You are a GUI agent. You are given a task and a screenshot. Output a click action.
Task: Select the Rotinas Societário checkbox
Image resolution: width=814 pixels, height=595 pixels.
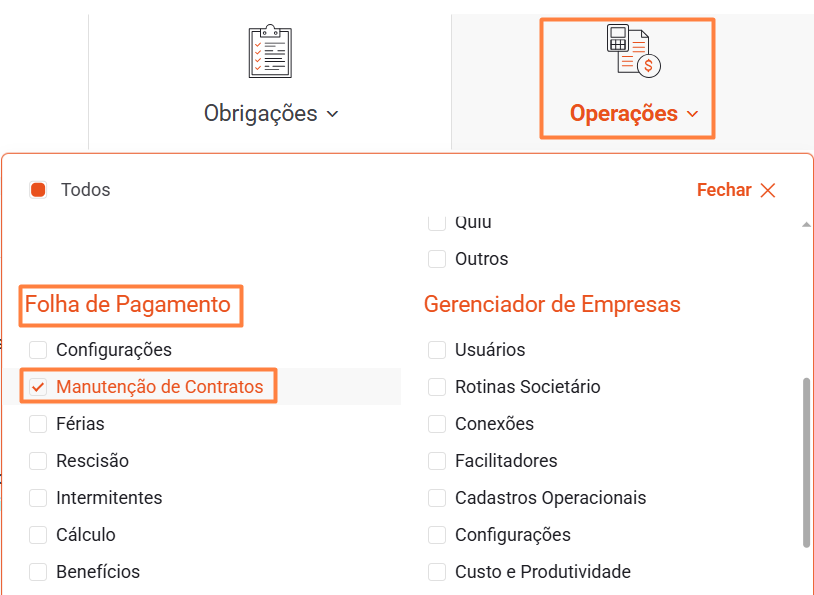(x=437, y=387)
